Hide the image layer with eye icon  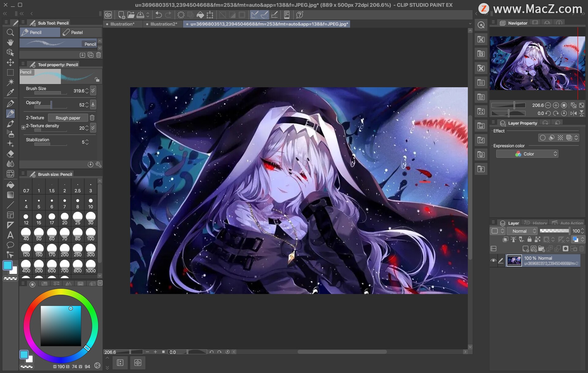point(493,260)
